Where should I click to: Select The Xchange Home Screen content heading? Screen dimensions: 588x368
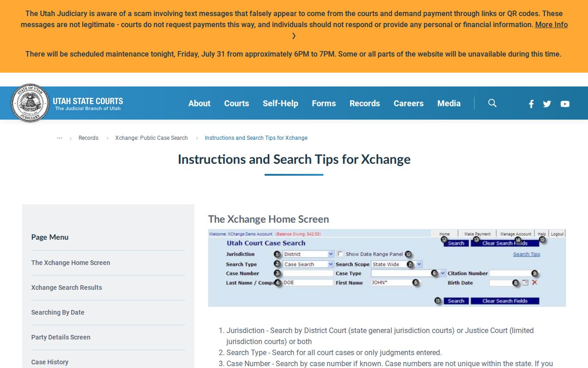click(x=268, y=219)
